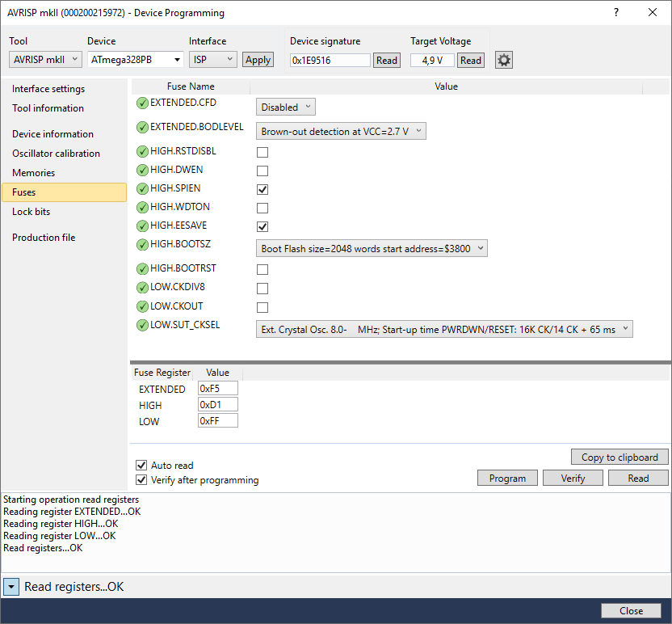Read the device signature
672x624 pixels.
(x=387, y=60)
